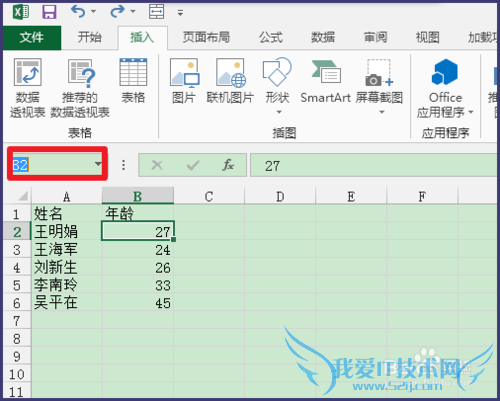Switch to the 公式 tab
The width and height of the screenshot is (500, 401).
271,37
